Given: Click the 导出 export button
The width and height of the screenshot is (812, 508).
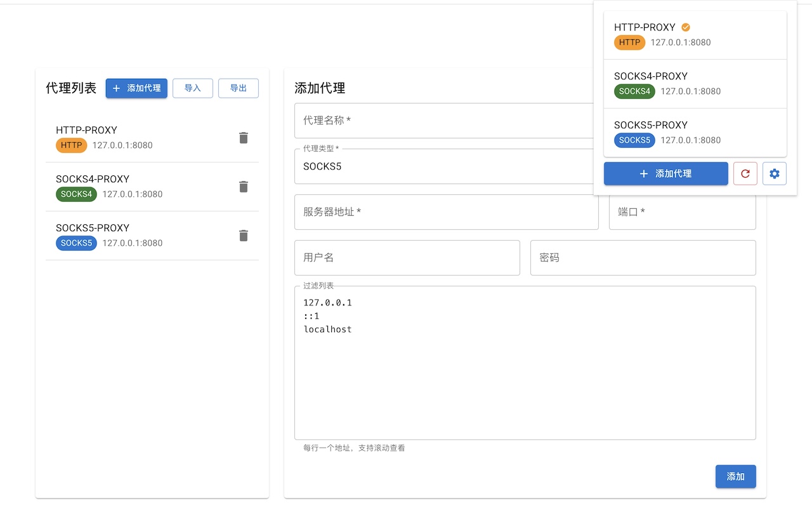Looking at the screenshot, I should (x=239, y=88).
